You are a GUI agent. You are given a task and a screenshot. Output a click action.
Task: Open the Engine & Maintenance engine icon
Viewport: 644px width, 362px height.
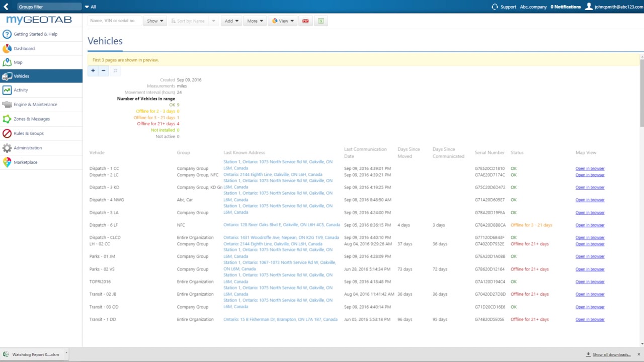click(7, 105)
